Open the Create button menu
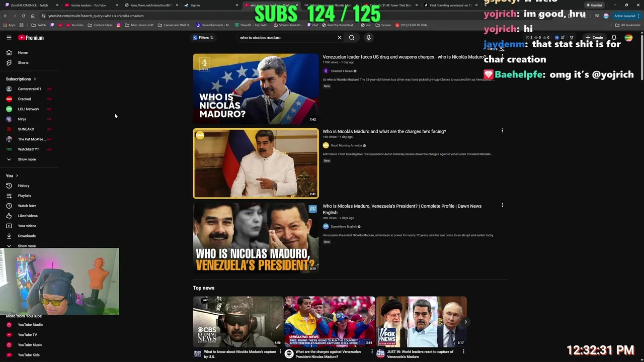This screenshot has width=644, height=362. click(594, 38)
